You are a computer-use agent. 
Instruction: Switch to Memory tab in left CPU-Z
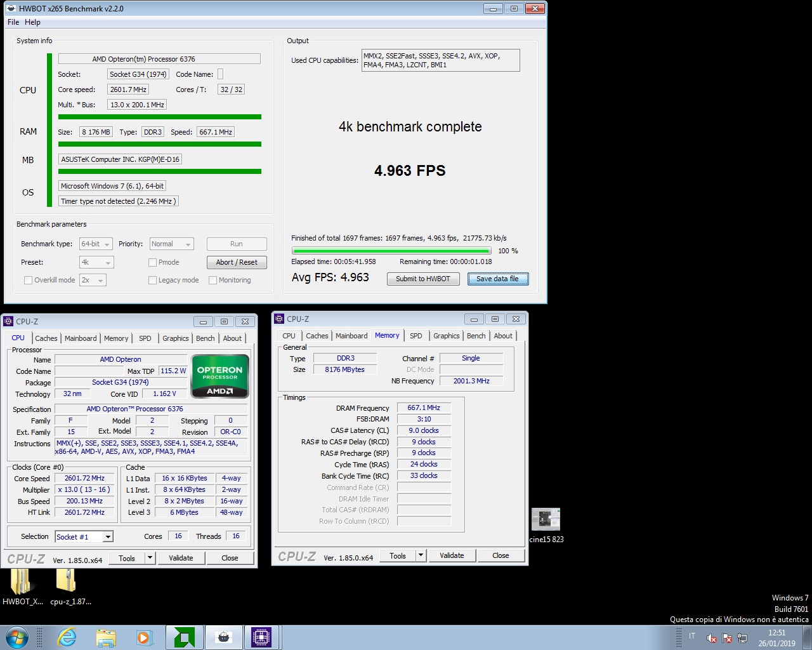(x=116, y=338)
